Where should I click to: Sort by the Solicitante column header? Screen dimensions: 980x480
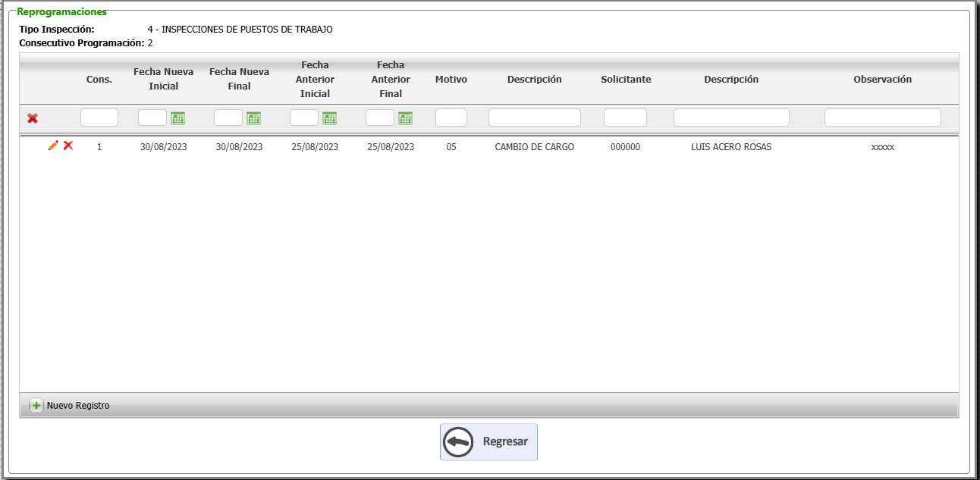coord(626,80)
